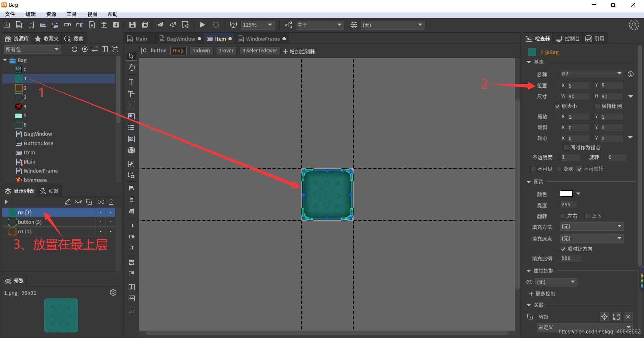This screenshot has width=644, height=338.
Task: Select controller page 1:down
Action: [x=201, y=51]
